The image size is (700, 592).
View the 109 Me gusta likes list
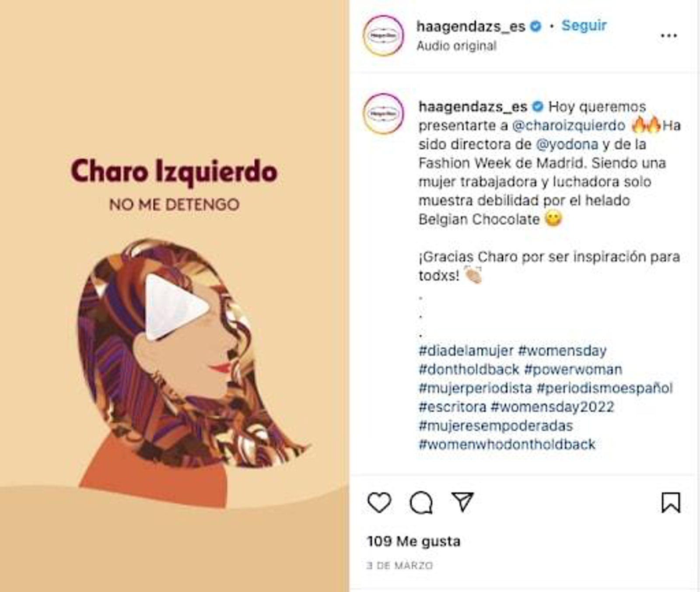point(414,541)
